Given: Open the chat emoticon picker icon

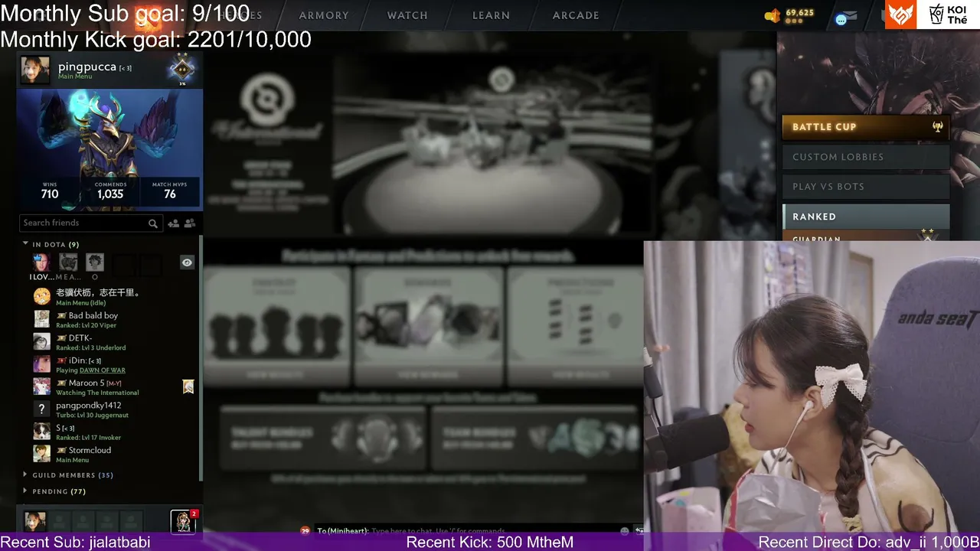Looking at the screenshot, I should [x=625, y=530].
